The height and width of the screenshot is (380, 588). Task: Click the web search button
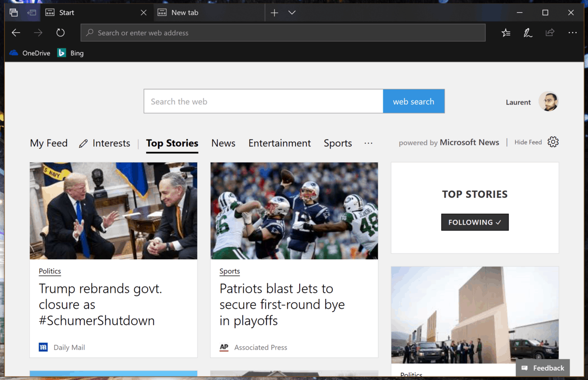[414, 101]
